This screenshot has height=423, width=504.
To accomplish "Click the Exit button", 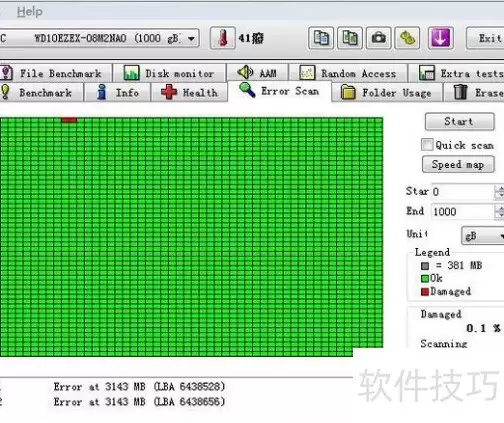I will coord(485,38).
